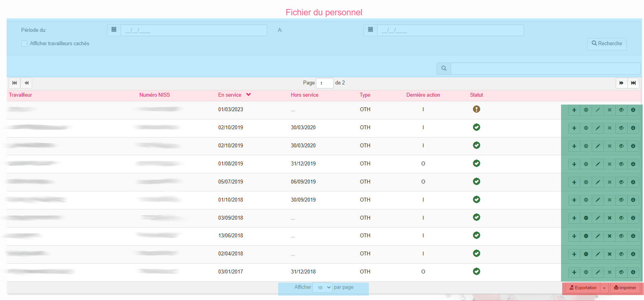Sort table by Travailleur column header
644x301 pixels.
click(x=20, y=95)
